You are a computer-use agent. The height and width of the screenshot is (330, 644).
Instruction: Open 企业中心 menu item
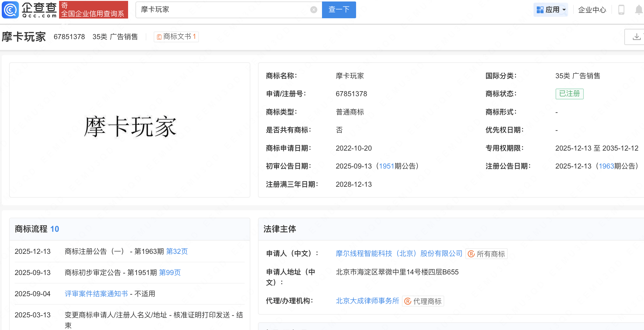coord(592,10)
